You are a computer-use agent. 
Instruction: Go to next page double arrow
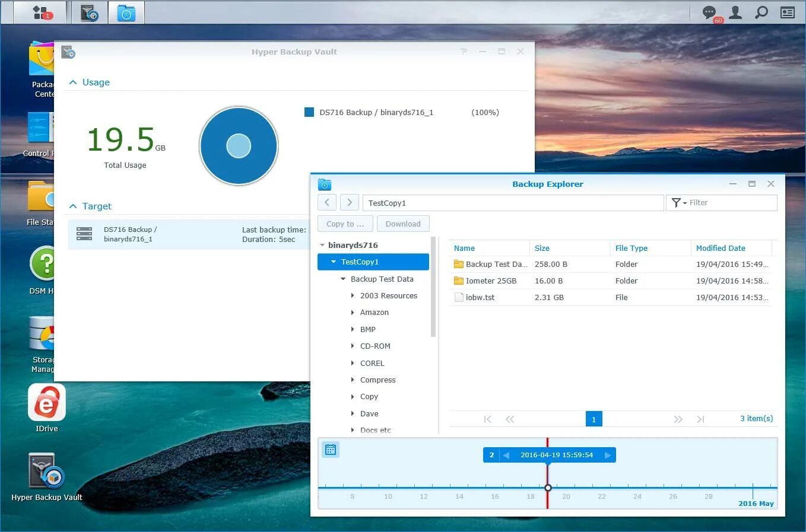(678, 419)
